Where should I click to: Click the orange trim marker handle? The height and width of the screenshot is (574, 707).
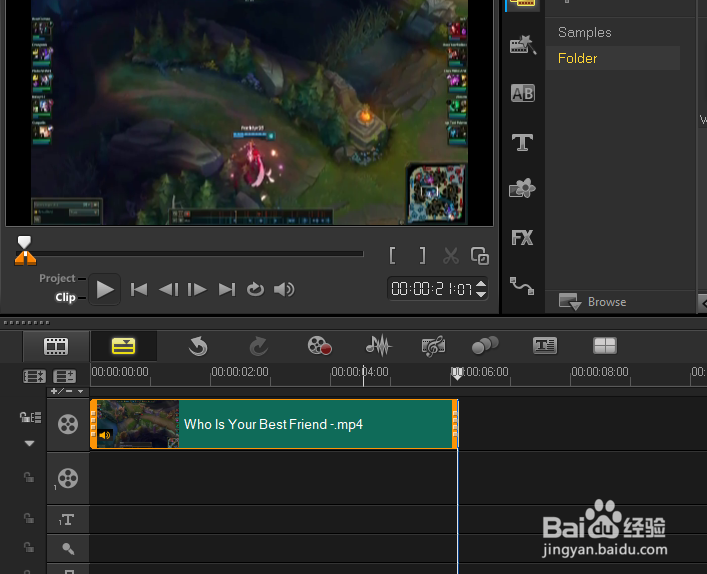(x=25, y=259)
